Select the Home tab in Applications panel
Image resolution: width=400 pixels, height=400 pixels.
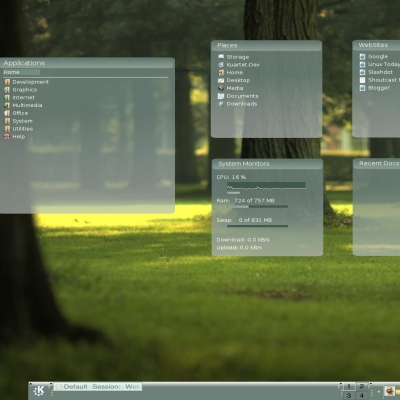[x=22, y=72]
